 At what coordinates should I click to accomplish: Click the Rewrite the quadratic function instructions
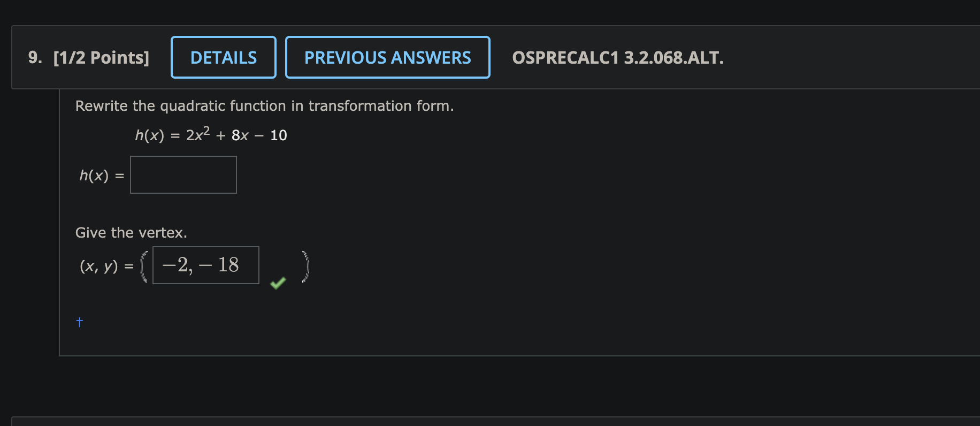coord(264,105)
